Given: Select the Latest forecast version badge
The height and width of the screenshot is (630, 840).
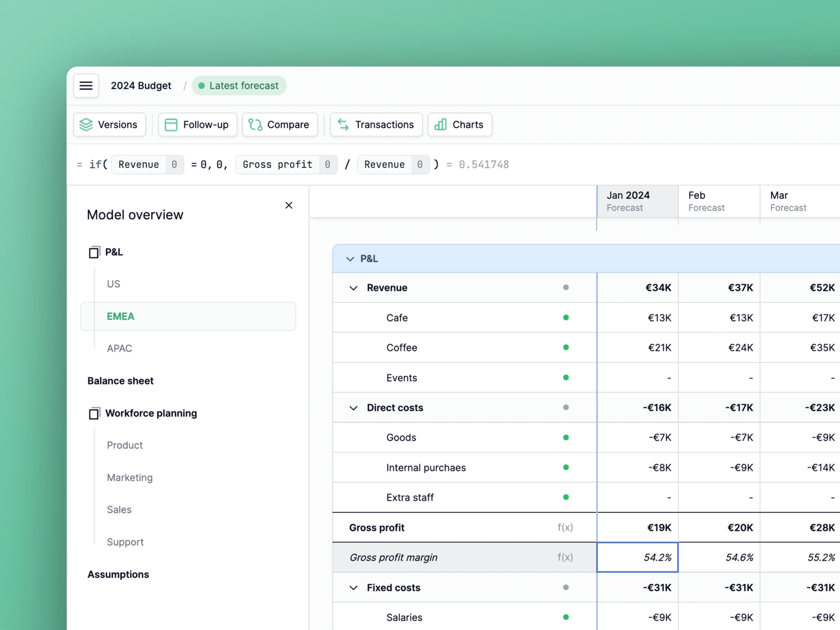Looking at the screenshot, I should click(239, 86).
